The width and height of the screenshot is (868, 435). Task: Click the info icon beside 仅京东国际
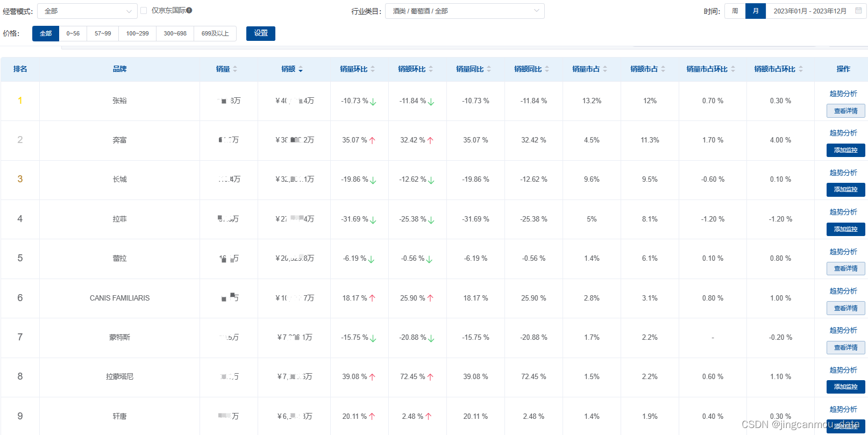click(x=189, y=10)
